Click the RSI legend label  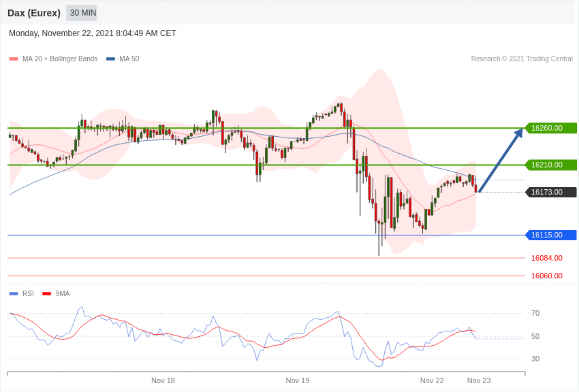pos(28,293)
